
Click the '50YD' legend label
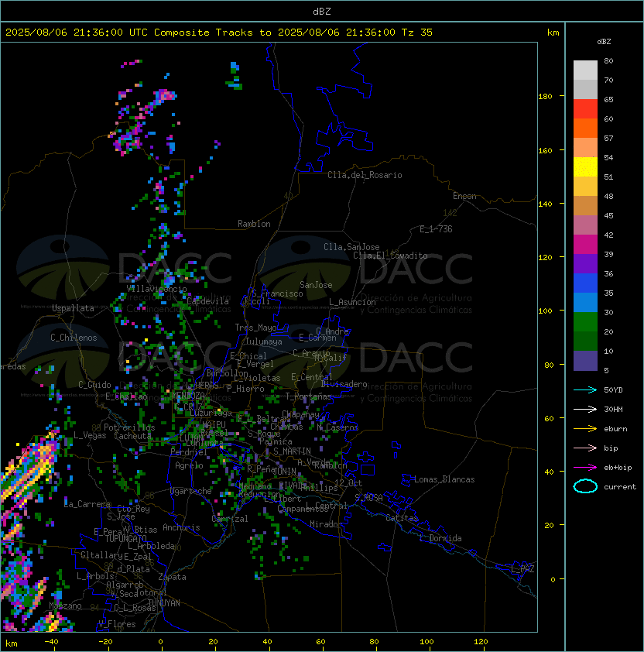[613, 390]
